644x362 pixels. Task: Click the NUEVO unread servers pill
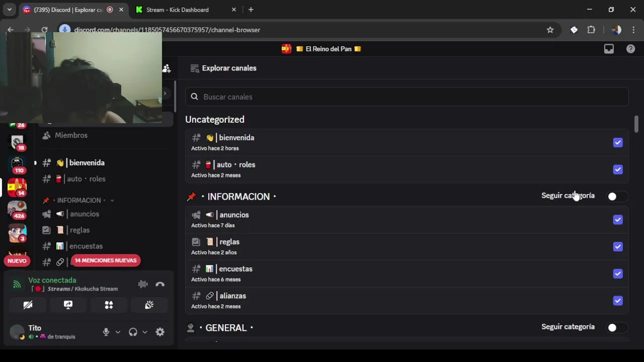[x=17, y=261]
